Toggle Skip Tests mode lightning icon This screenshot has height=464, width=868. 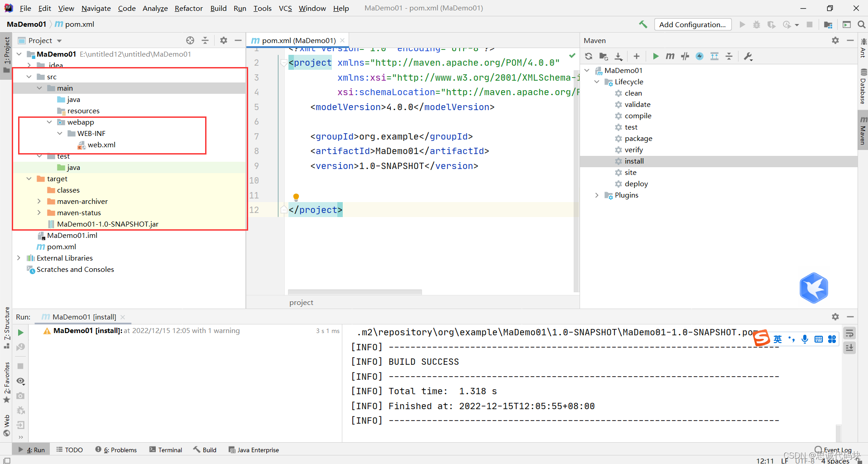tap(700, 56)
